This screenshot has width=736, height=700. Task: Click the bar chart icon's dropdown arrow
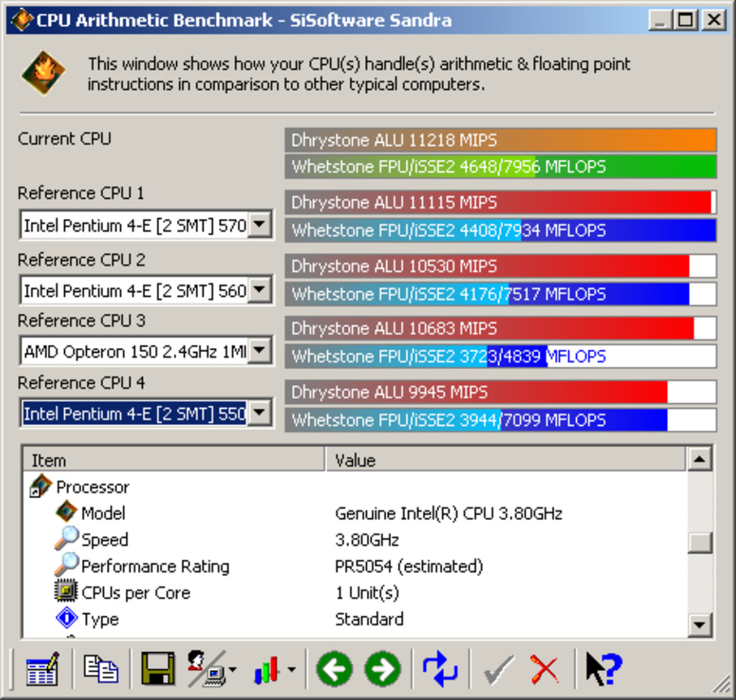291,670
